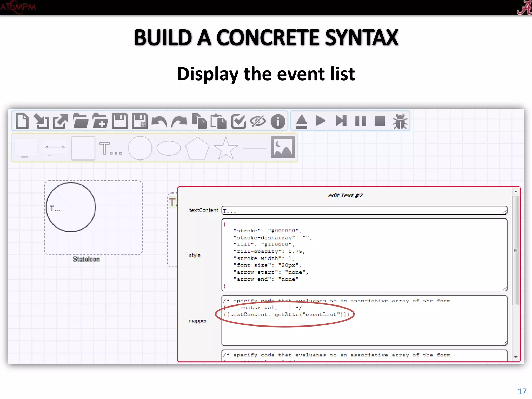
Task: Toggle the crossed-out eye visibility icon
Action: click(258, 121)
